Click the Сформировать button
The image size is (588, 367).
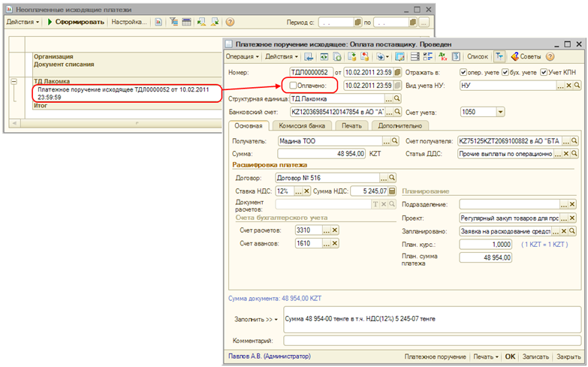click(76, 23)
